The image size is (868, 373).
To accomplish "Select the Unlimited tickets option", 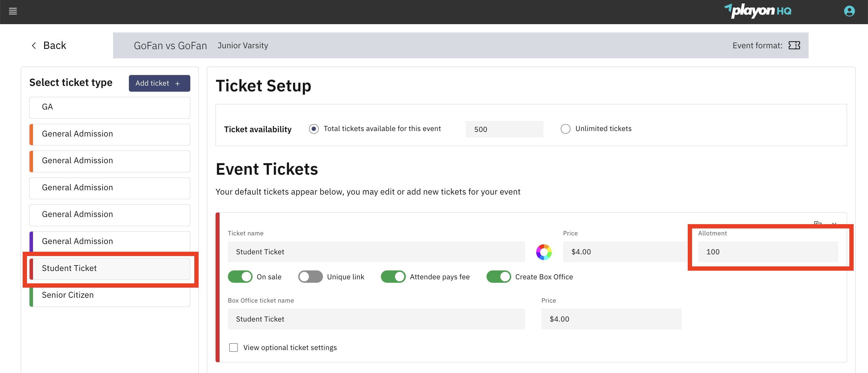I will click(x=565, y=128).
